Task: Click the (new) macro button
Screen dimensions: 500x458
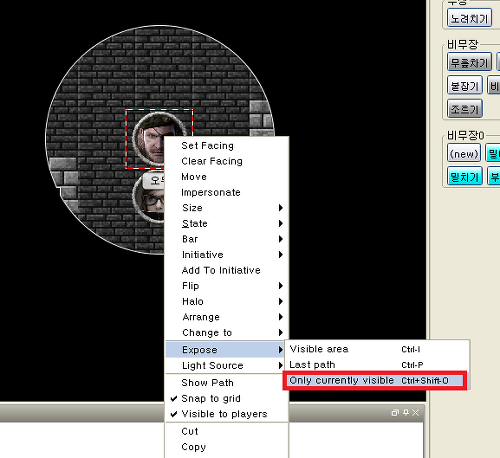Action: click(x=464, y=153)
